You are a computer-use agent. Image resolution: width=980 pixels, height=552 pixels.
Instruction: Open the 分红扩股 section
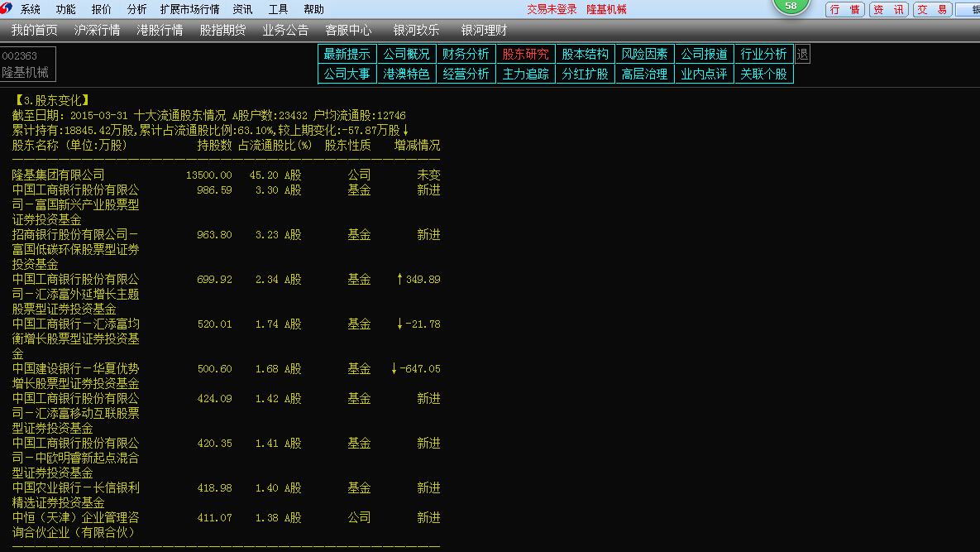point(585,74)
